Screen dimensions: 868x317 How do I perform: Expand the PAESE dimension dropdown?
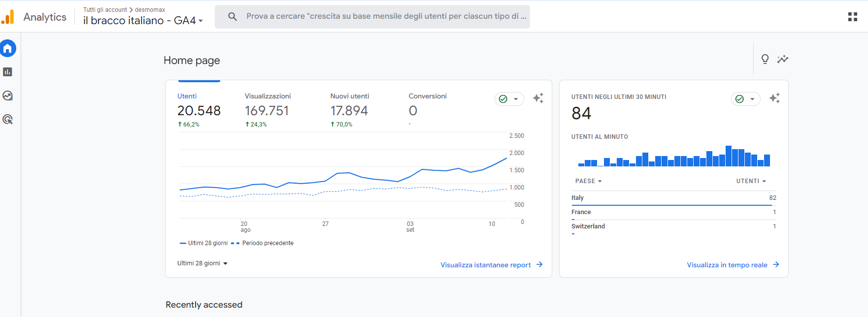[588, 181]
